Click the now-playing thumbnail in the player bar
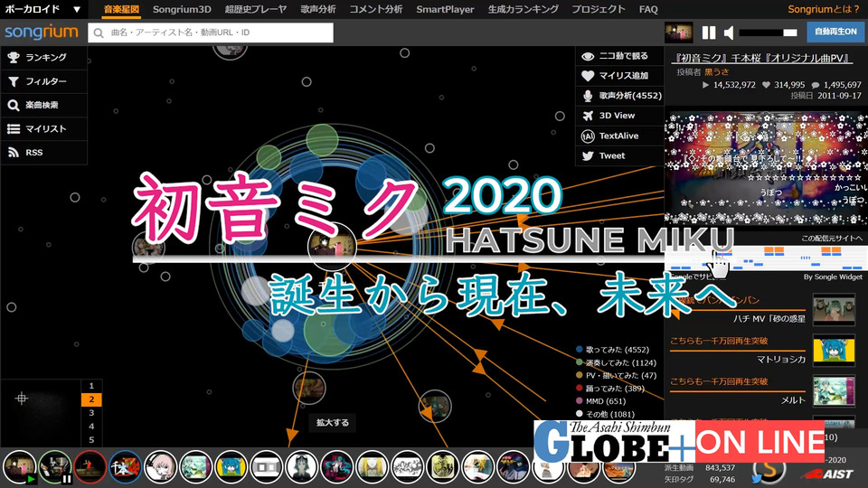The height and width of the screenshot is (488, 868). tap(679, 33)
